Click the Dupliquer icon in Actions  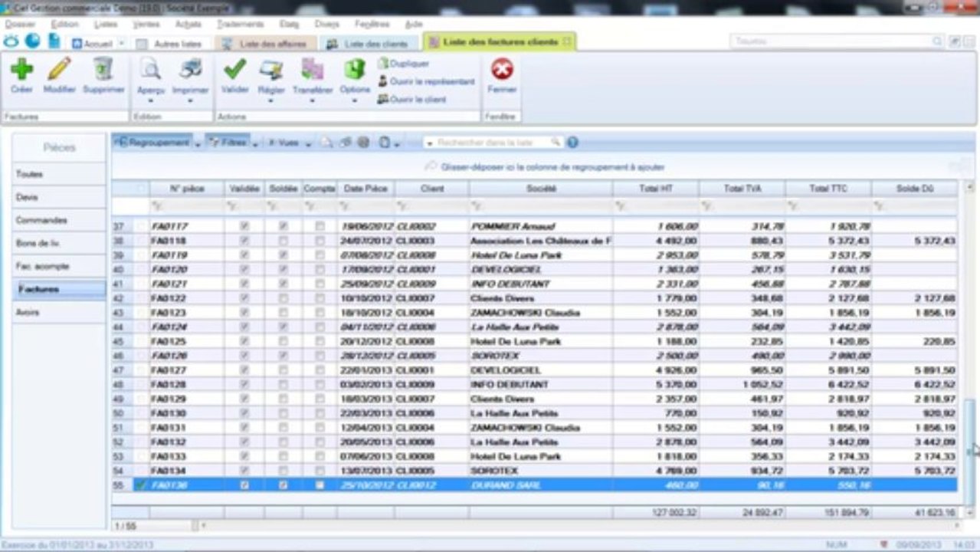point(383,64)
